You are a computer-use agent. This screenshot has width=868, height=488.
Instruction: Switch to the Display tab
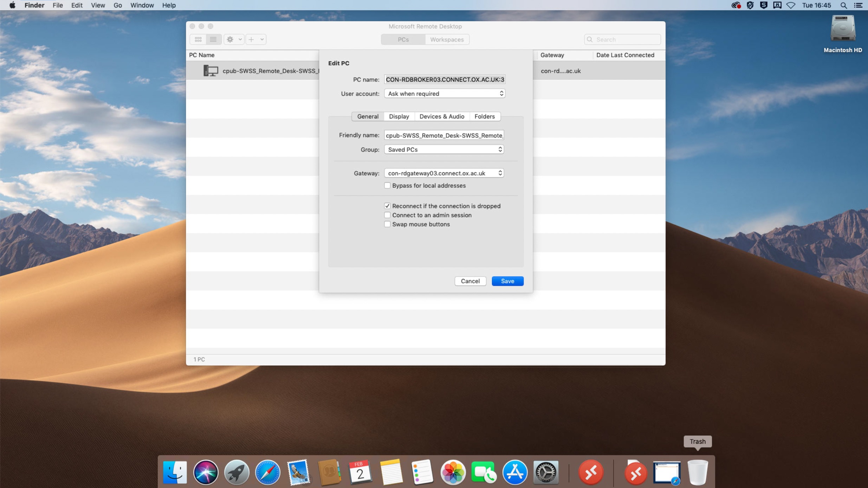click(x=399, y=116)
